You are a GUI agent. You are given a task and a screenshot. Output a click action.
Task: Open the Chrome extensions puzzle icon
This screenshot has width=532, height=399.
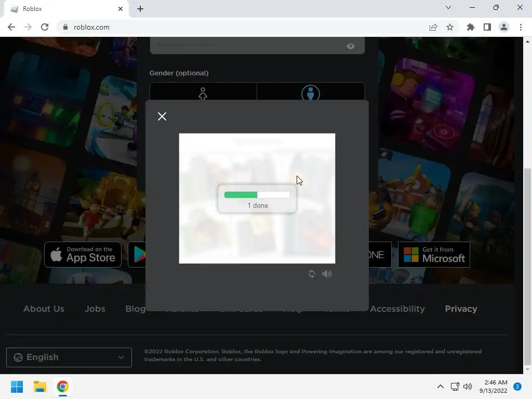coord(470,27)
